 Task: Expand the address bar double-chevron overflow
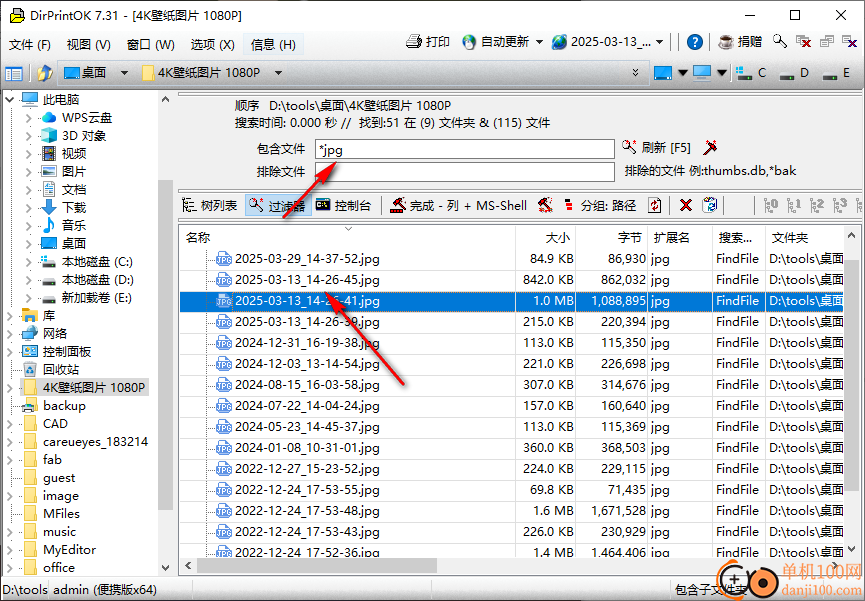coord(636,73)
